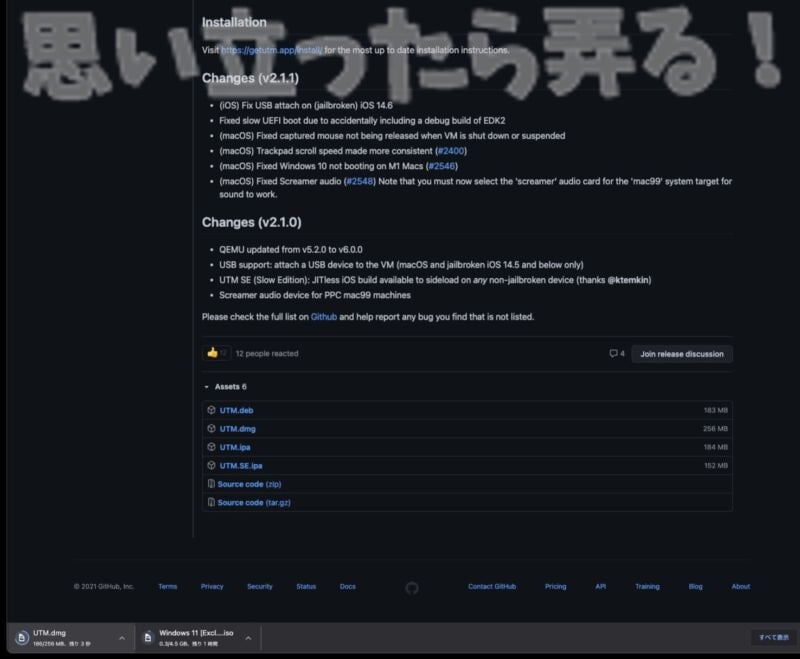Click package icon beside UTM.deb
The width and height of the screenshot is (800, 659).
[x=211, y=410]
